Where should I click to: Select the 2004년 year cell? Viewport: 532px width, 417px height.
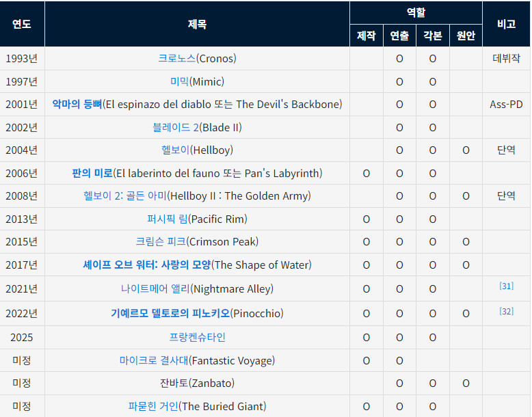22,150
